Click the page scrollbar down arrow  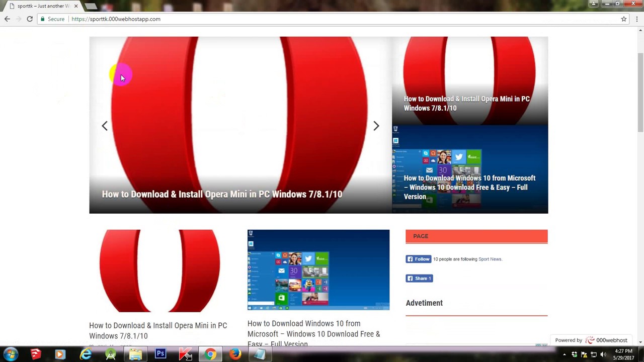coord(640,342)
